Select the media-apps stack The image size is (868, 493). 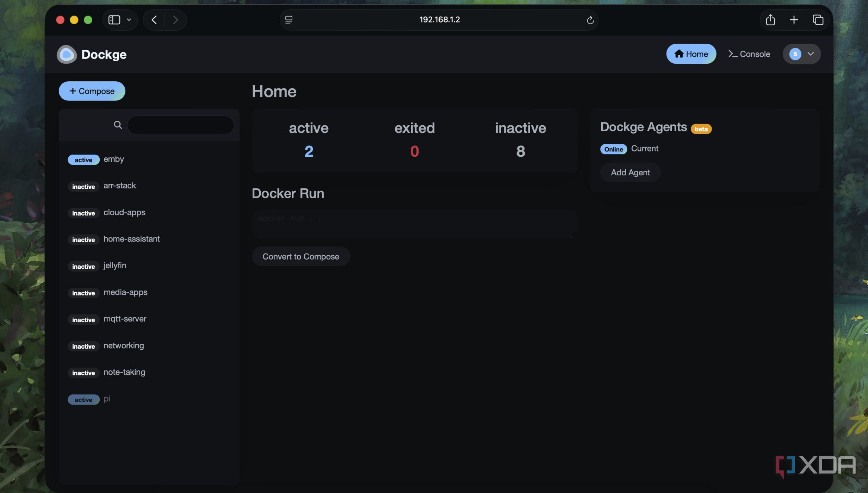pos(149,292)
